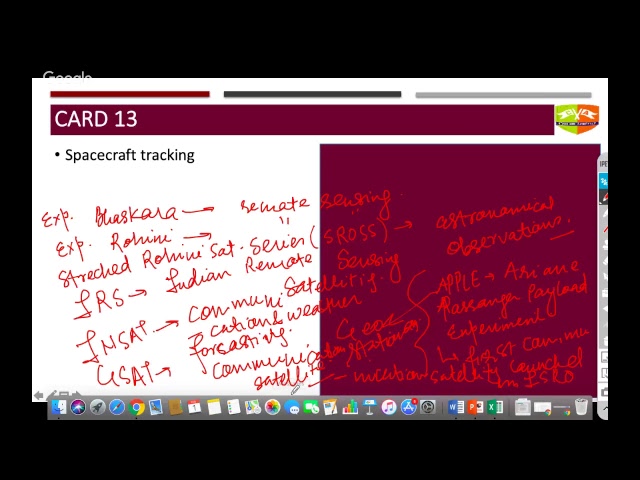Open Numbers bar-chart app icon
The width and height of the screenshot is (640, 480).
350,407
